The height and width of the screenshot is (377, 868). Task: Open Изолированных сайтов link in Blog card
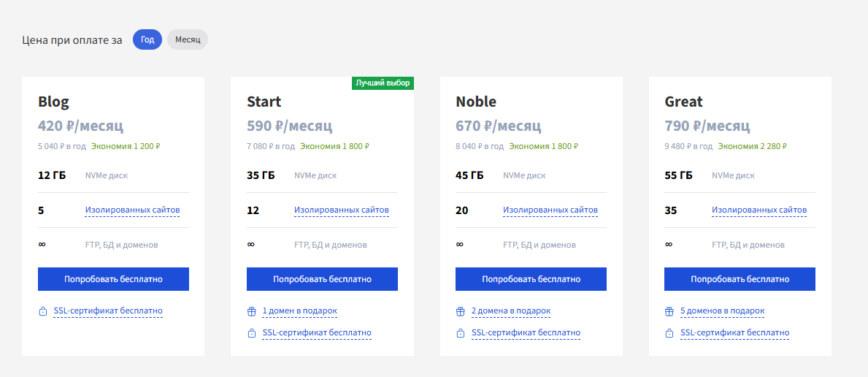click(132, 210)
